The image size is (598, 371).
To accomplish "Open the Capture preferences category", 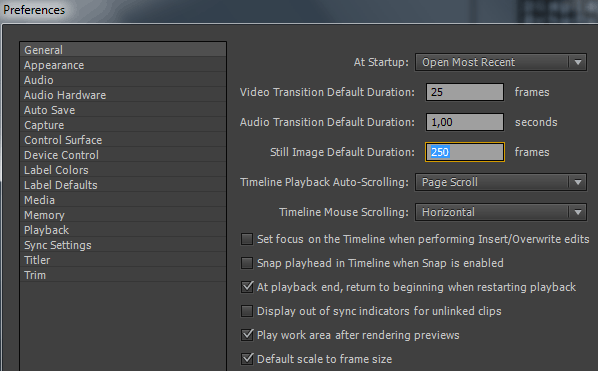I will coord(123,125).
